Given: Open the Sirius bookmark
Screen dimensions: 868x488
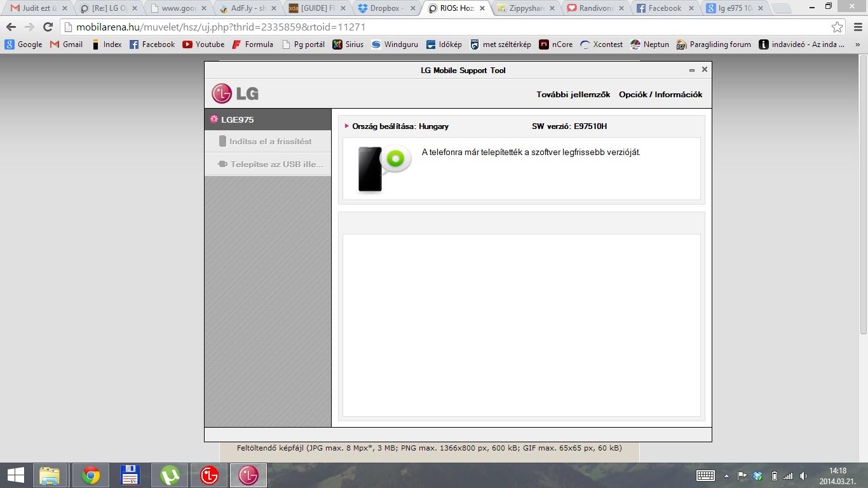Looking at the screenshot, I should 348,44.
